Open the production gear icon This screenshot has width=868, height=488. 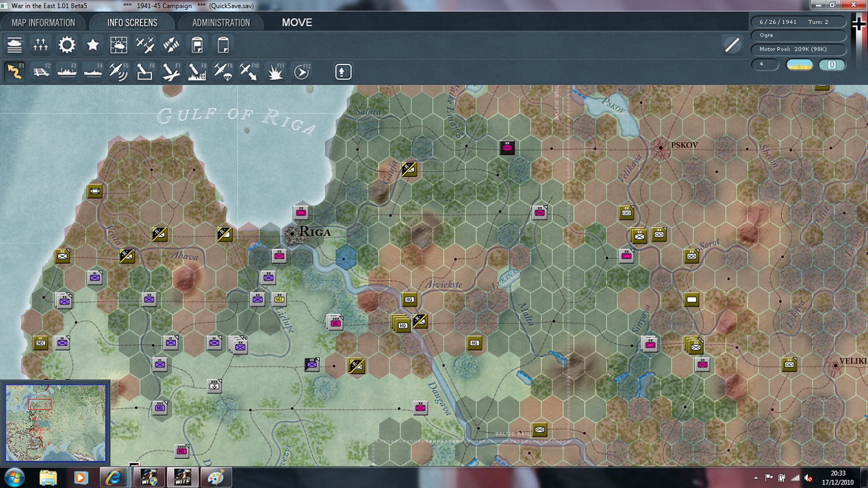pos(67,45)
